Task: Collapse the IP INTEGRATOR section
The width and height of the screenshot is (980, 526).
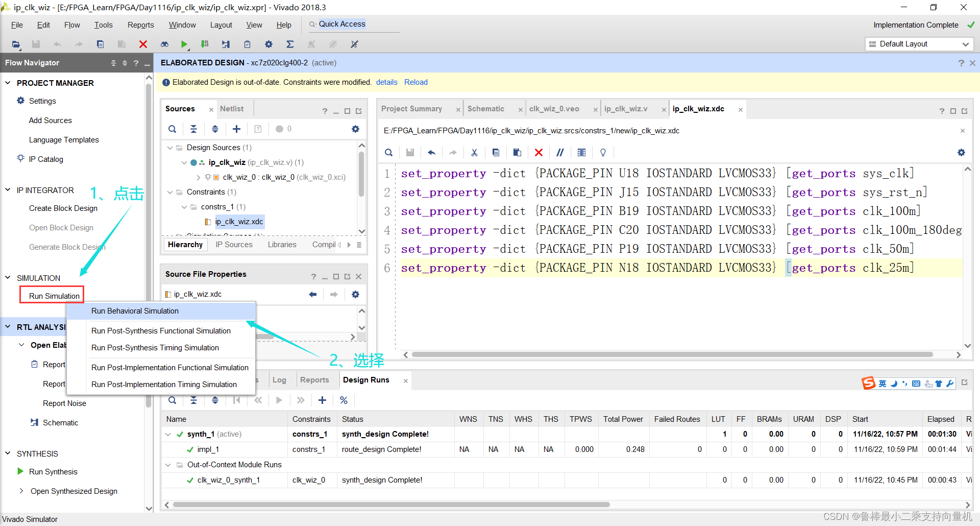Action: 8,190
